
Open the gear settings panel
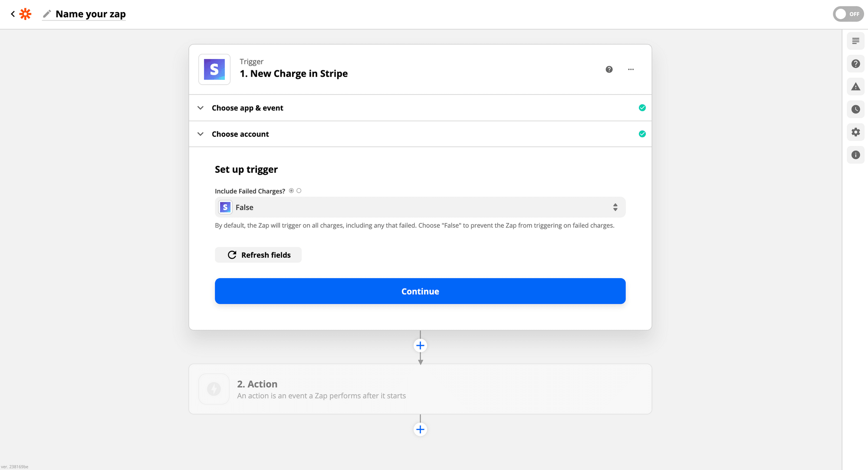(855, 132)
